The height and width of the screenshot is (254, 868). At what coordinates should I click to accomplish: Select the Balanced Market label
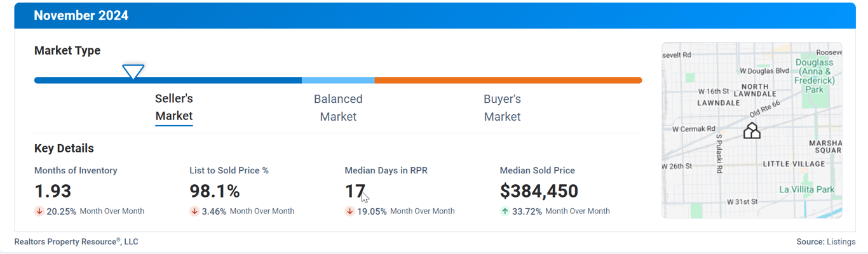tap(338, 108)
